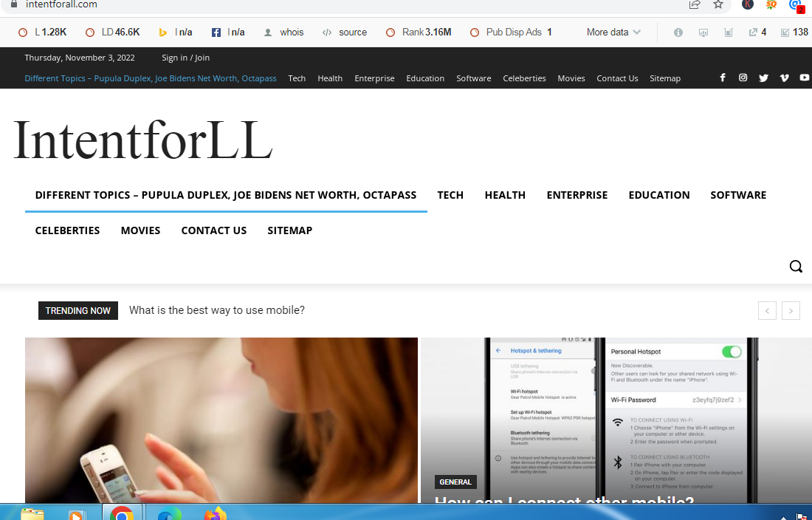Open 'What is the best way to use mobile?' headline
The width and height of the screenshot is (812, 520).
tap(216, 310)
